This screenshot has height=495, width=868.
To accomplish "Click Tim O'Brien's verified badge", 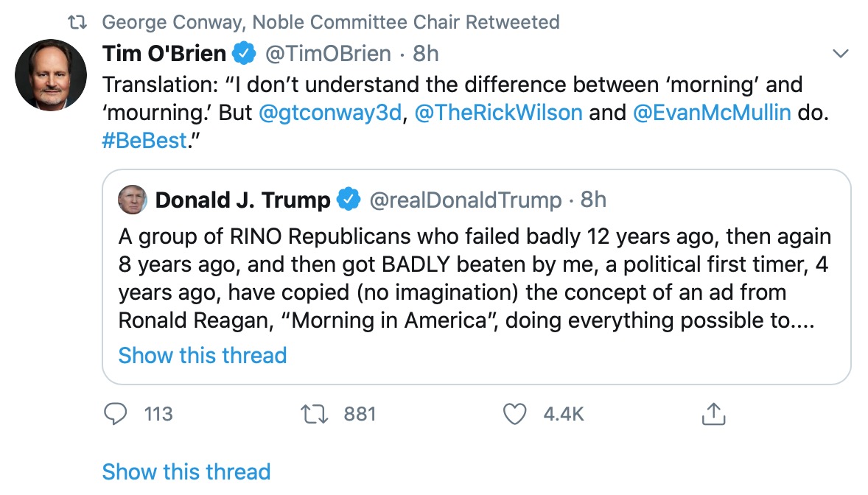I will [244, 53].
